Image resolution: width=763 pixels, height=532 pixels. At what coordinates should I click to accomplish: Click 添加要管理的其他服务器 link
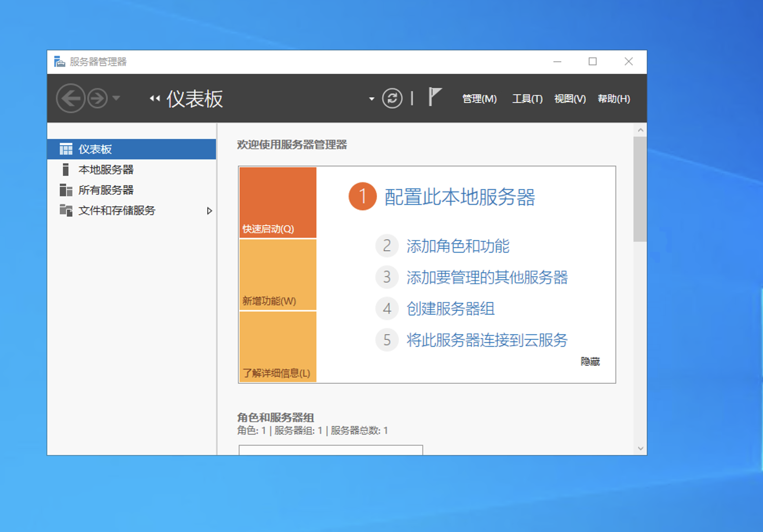click(487, 277)
